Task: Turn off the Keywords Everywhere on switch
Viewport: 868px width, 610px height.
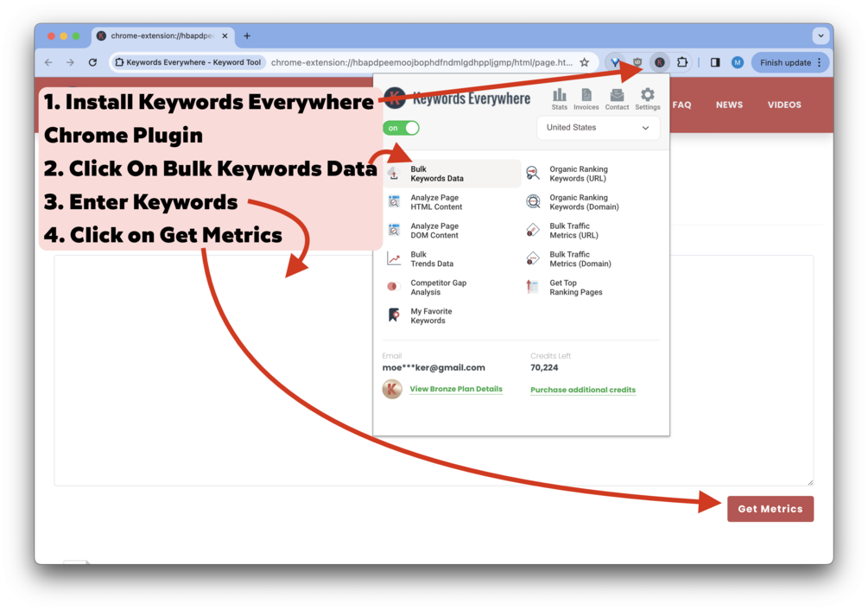Action: [401, 128]
